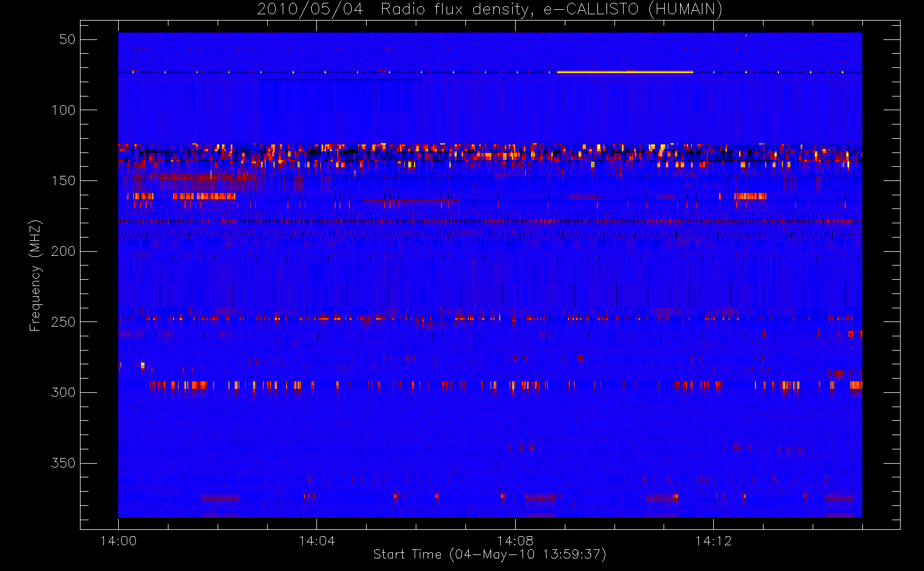924x571 pixels.
Task: Click the 350 frequency tick label
Action: tap(63, 463)
